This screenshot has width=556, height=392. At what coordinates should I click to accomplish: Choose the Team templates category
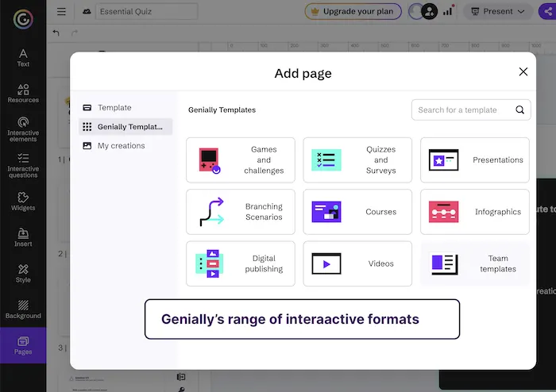click(x=475, y=263)
